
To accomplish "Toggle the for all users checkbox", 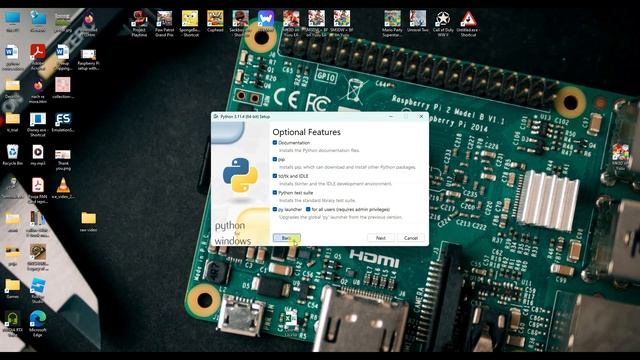I will [308, 209].
